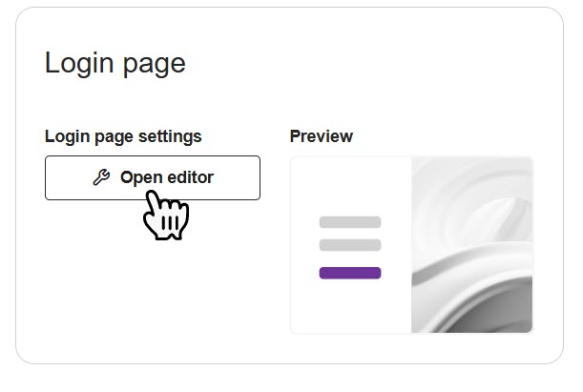Click the second gray placeholder bar
The width and height of the screenshot is (583, 392).
pos(349,245)
